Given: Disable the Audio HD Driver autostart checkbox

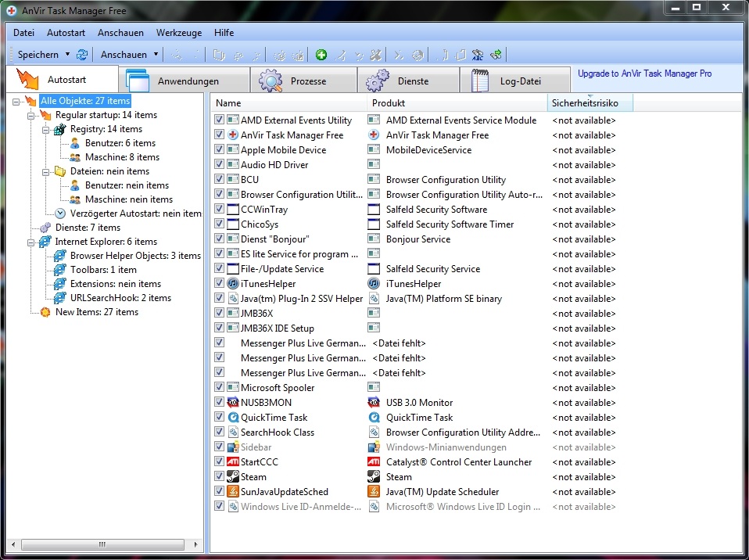Looking at the screenshot, I should click(219, 164).
